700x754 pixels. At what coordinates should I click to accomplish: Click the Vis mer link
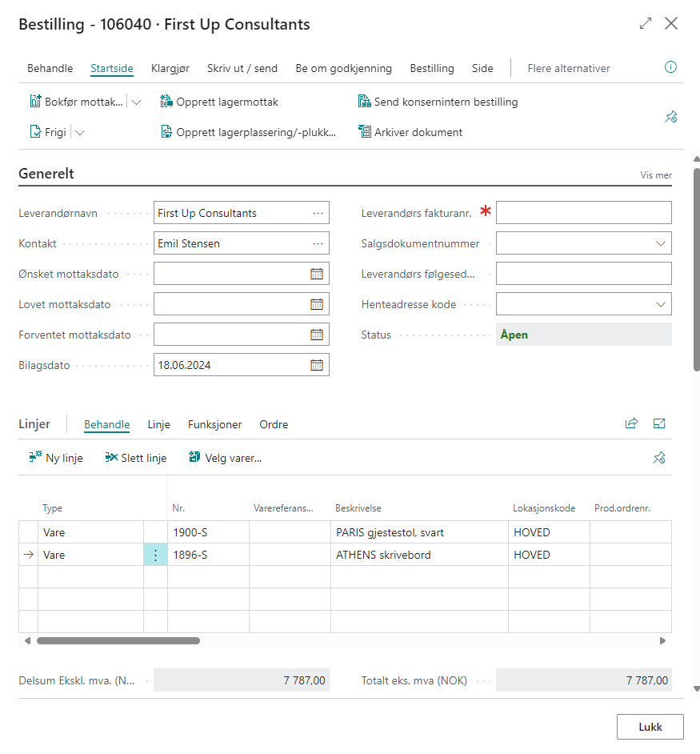[x=655, y=175]
